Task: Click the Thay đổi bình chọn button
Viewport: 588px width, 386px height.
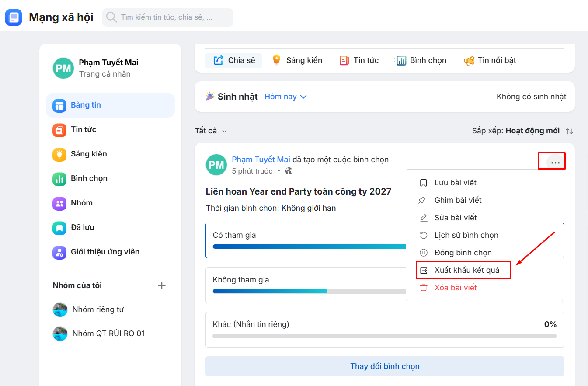Action: 384,366
